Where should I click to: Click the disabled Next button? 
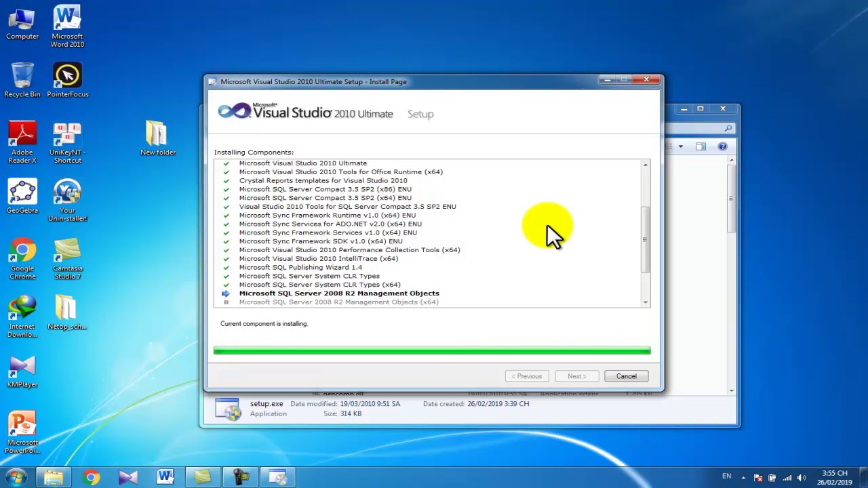point(576,376)
